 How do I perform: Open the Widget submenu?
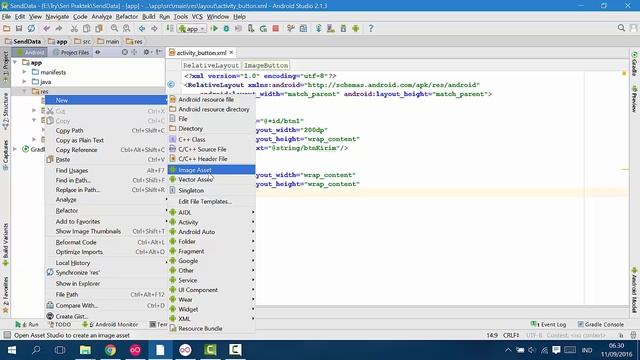pos(211,309)
